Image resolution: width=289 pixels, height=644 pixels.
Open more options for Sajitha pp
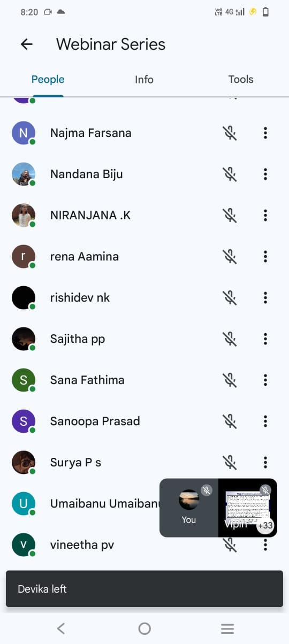pyautogui.click(x=265, y=339)
